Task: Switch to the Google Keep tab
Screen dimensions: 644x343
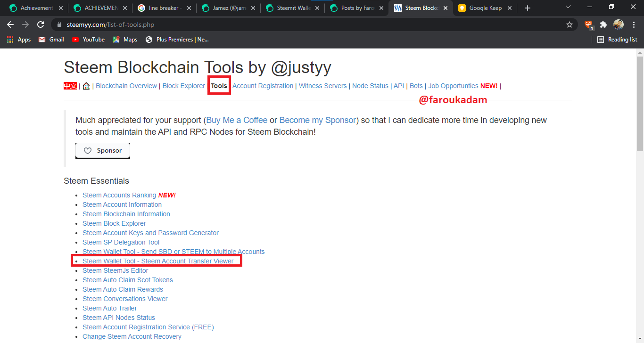Action: click(x=485, y=8)
